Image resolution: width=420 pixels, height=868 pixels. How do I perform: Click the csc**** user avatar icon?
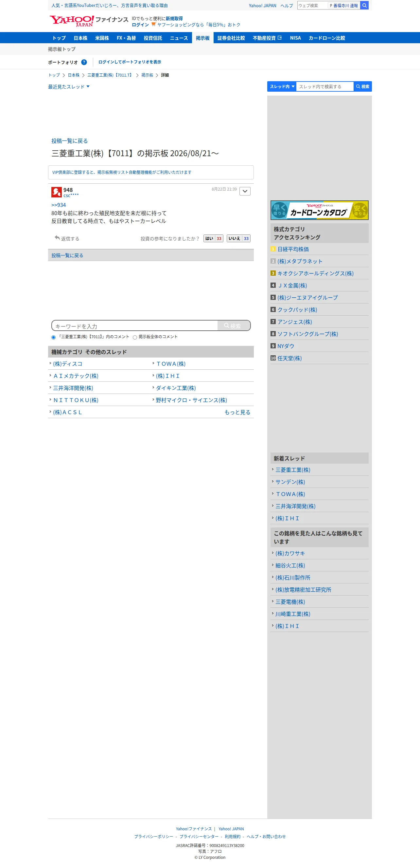(56, 192)
